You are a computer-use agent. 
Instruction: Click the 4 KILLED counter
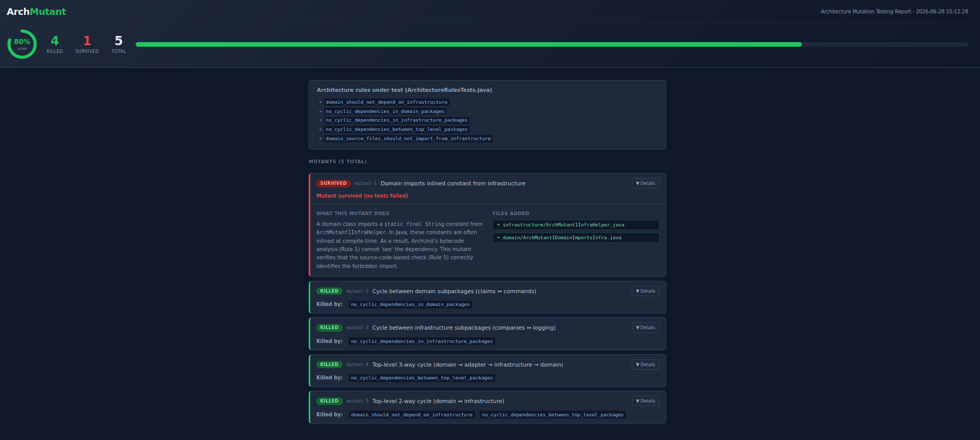pyautogui.click(x=55, y=44)
